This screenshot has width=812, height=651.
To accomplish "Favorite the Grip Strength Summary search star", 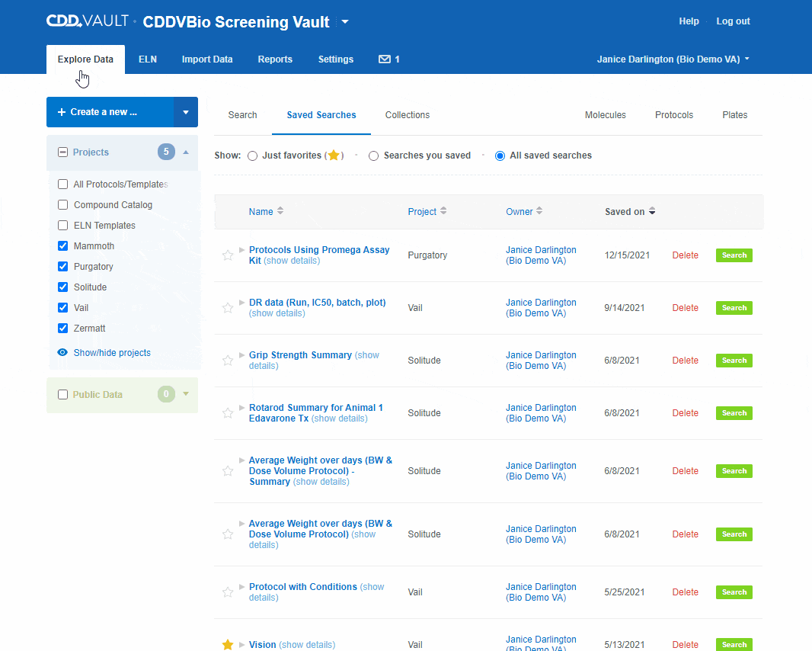I will 227,361.
